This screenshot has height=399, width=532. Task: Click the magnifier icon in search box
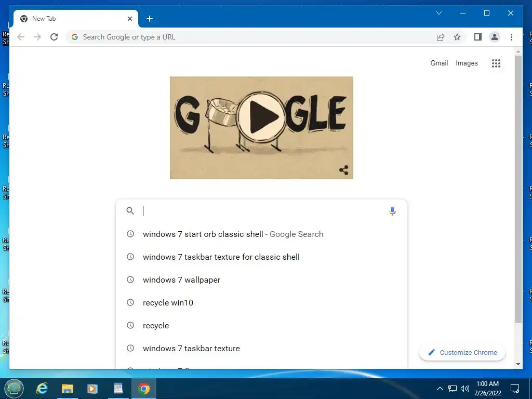(x=130, y=211)
